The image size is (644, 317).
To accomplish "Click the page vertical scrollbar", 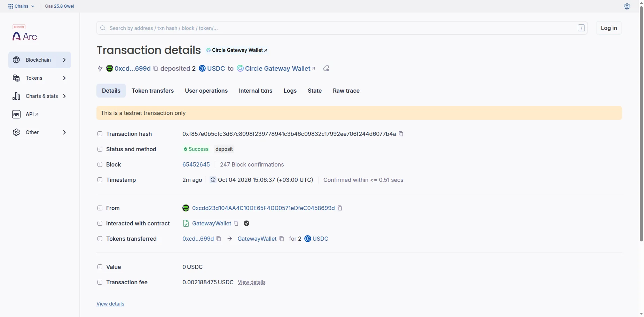I will pyautogui.click(x=641, y=124).
